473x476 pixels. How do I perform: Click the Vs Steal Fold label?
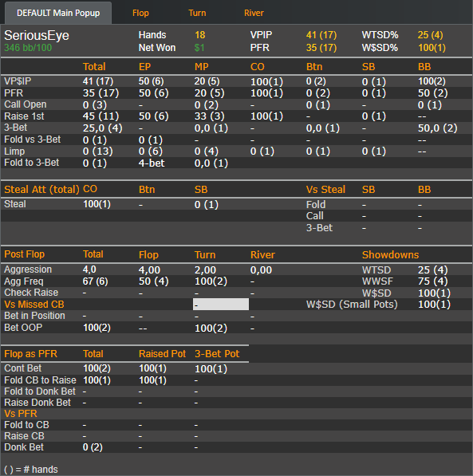point(316,205)
